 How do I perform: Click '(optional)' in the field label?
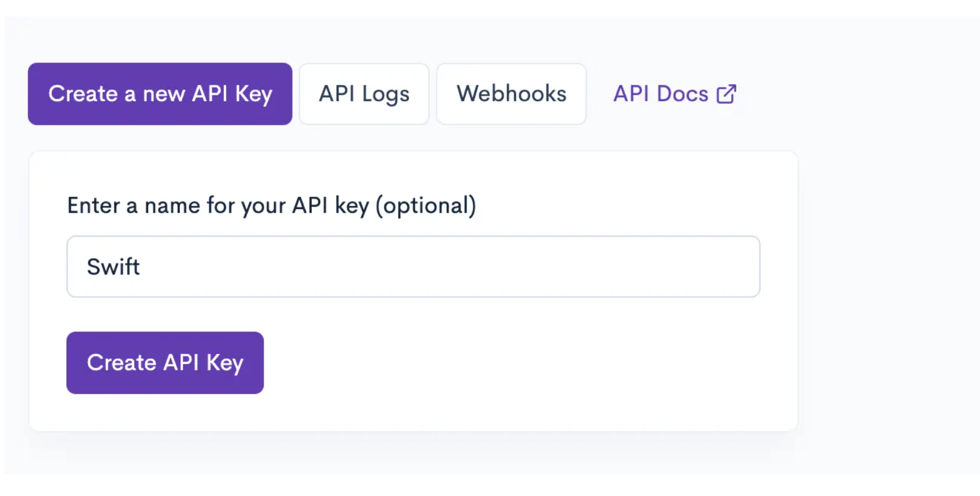[426, 206]
